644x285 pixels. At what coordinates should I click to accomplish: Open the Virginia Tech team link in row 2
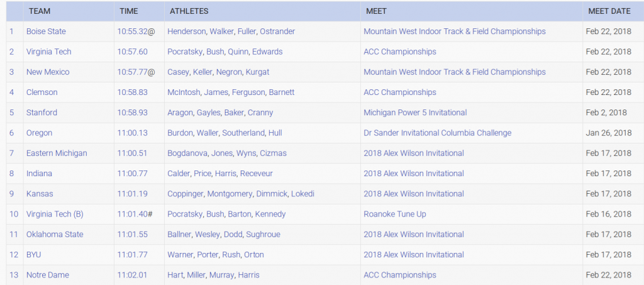point(49,52)
